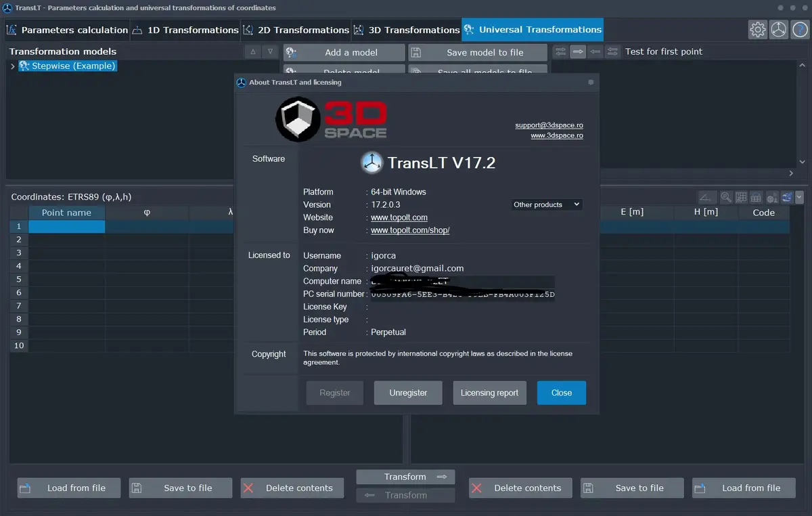Open help with the question mark icon

800,30
